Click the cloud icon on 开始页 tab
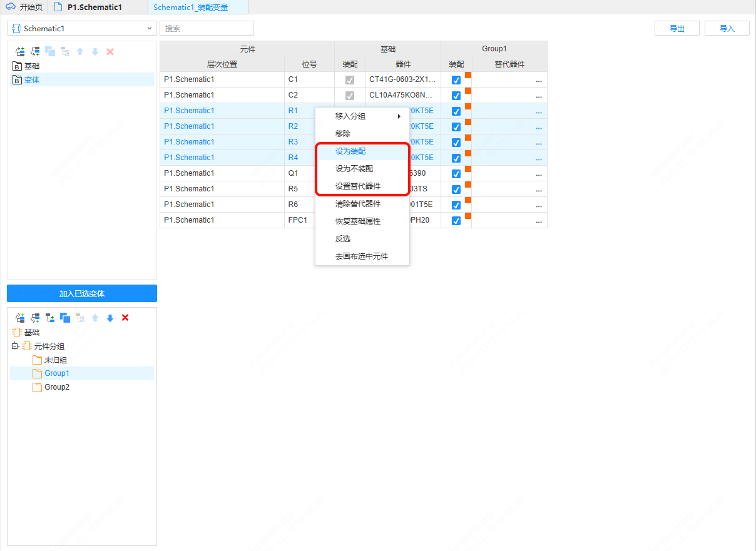756x551 pixels. tap(11, 7)
